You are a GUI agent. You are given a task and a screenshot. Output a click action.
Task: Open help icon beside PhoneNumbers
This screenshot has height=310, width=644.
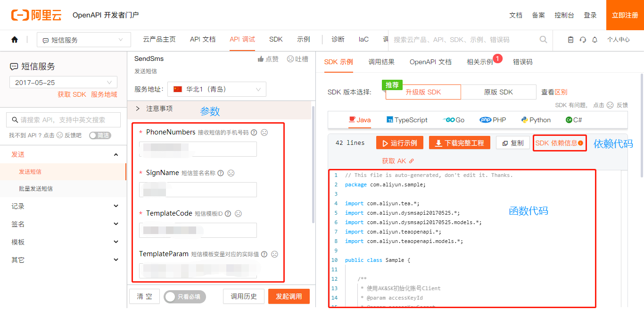pyautogui.click(x=254, y=133)
